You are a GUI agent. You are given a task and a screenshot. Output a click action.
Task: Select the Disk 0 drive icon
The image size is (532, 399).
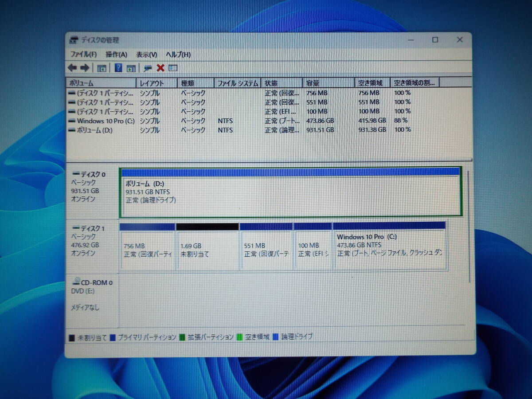[76, 174]
